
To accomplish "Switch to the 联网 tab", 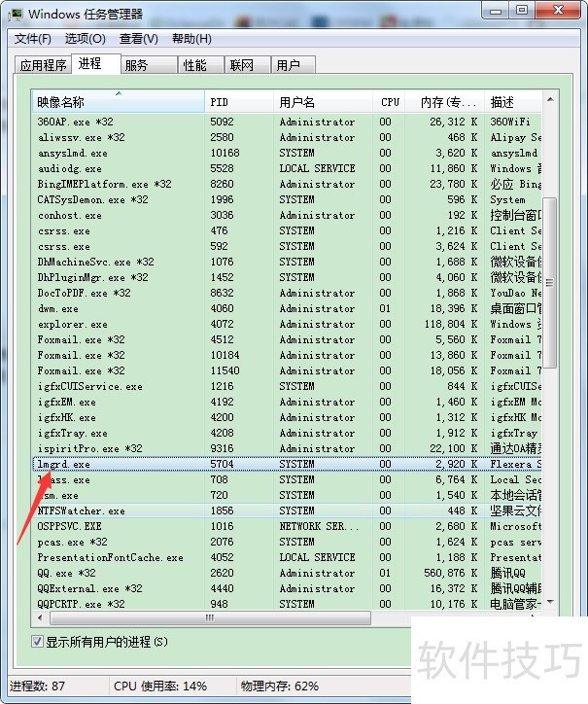I will pyautogui.click(x=247, y=65).
